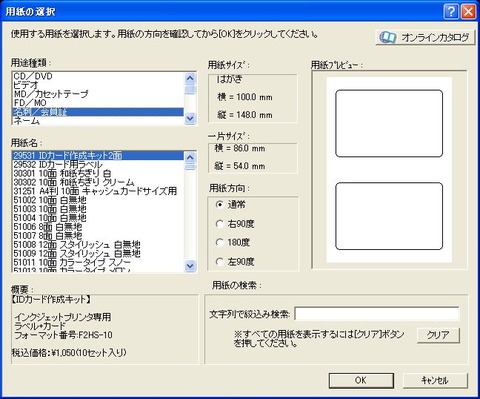Screen dimensions: 480x399
Task: Select paper 51006 8面 白無地
Action: pos(98,227)
